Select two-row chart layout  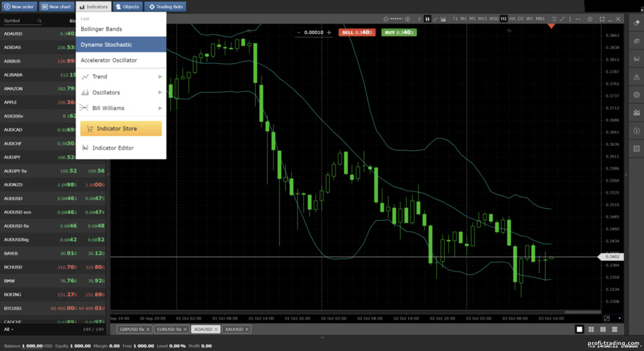615,330
